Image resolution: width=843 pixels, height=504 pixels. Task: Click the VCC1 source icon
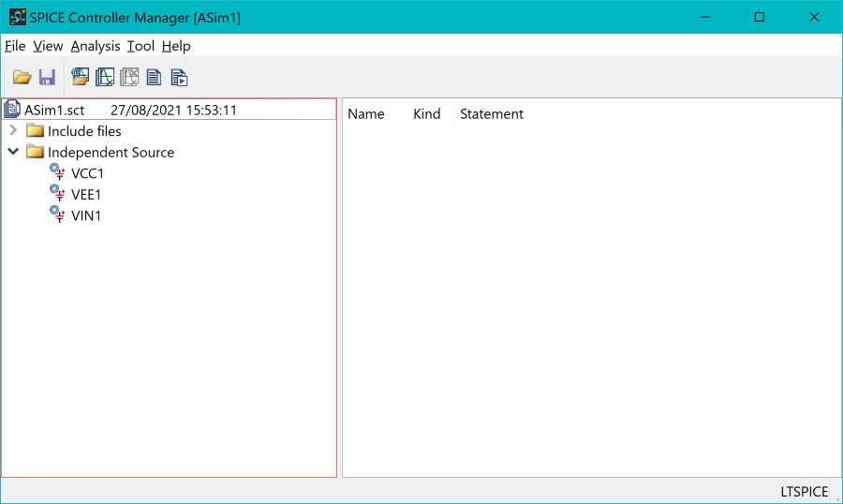(x=57, y=172)
